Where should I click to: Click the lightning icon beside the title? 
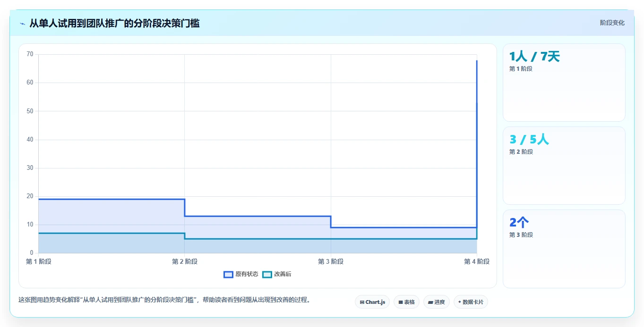click(x=22, y=24)
